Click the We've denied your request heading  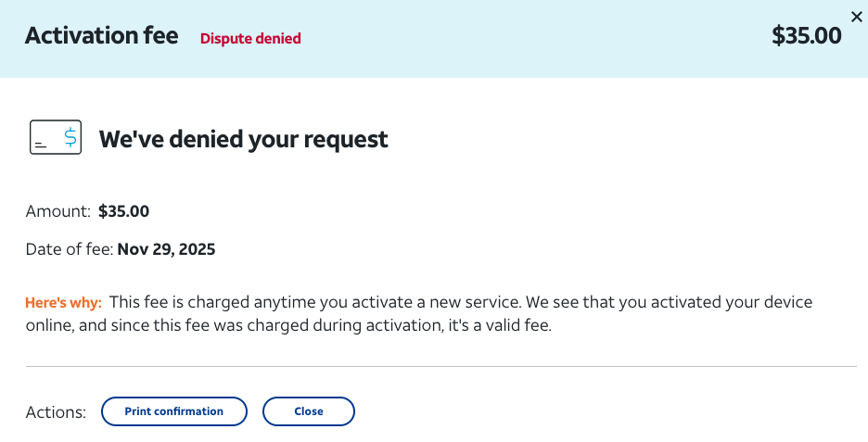point(243,139)
